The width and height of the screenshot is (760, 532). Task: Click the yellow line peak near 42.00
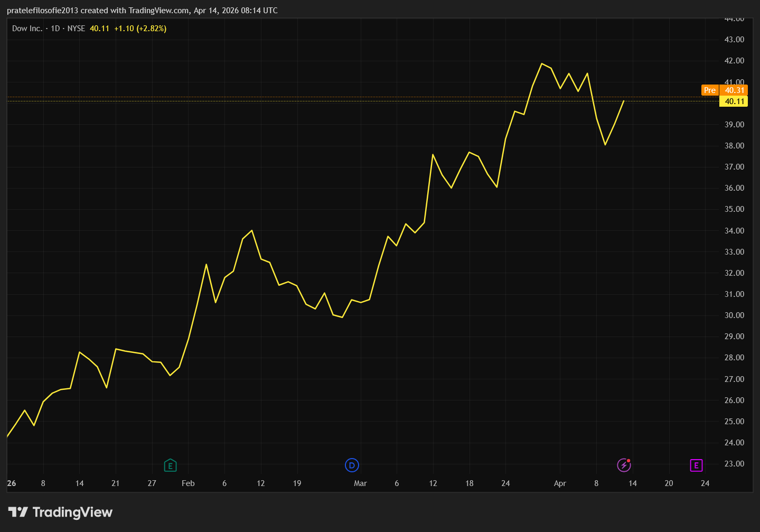point(542,64)
